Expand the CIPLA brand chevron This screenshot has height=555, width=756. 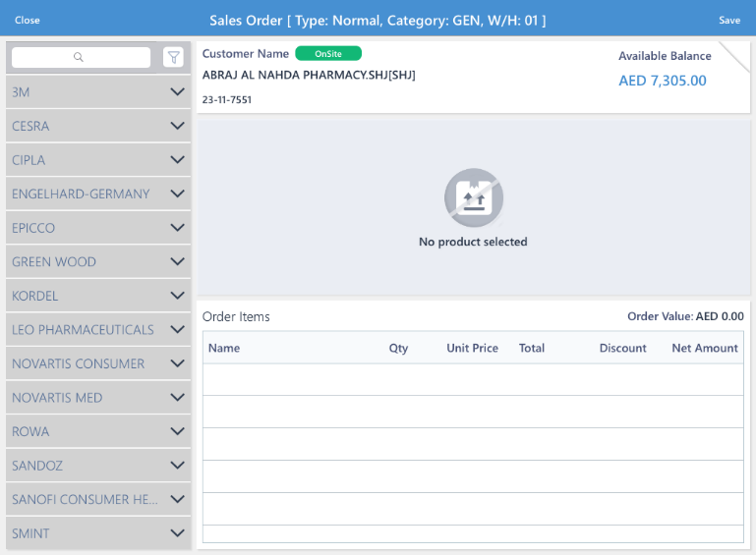pos(177,159)
